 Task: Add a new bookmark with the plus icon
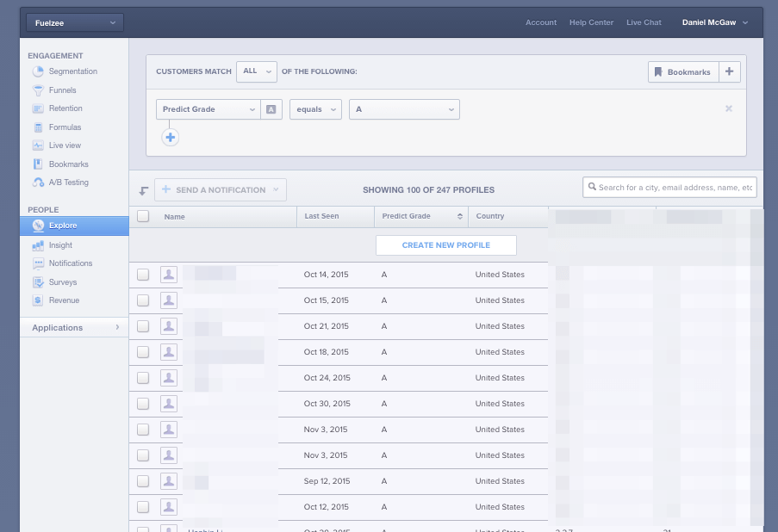[730, 71]
